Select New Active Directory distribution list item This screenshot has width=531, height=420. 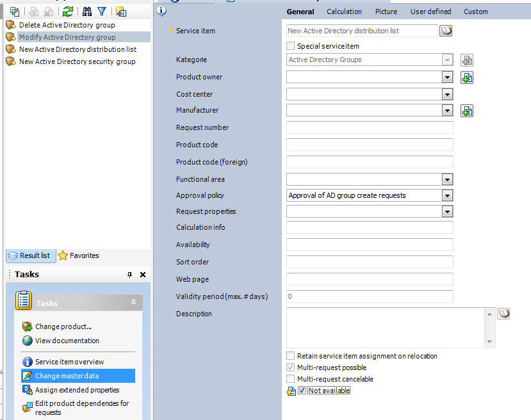[x=78, y=49]
